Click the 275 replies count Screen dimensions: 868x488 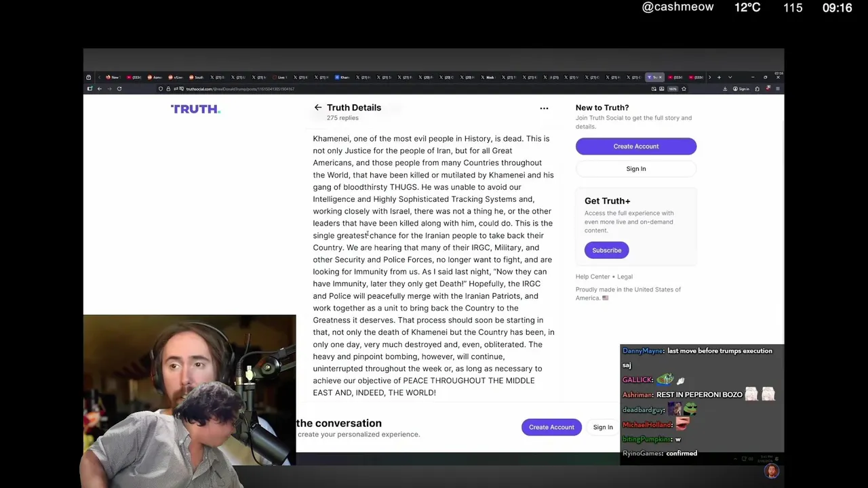(x=342, y=118)
